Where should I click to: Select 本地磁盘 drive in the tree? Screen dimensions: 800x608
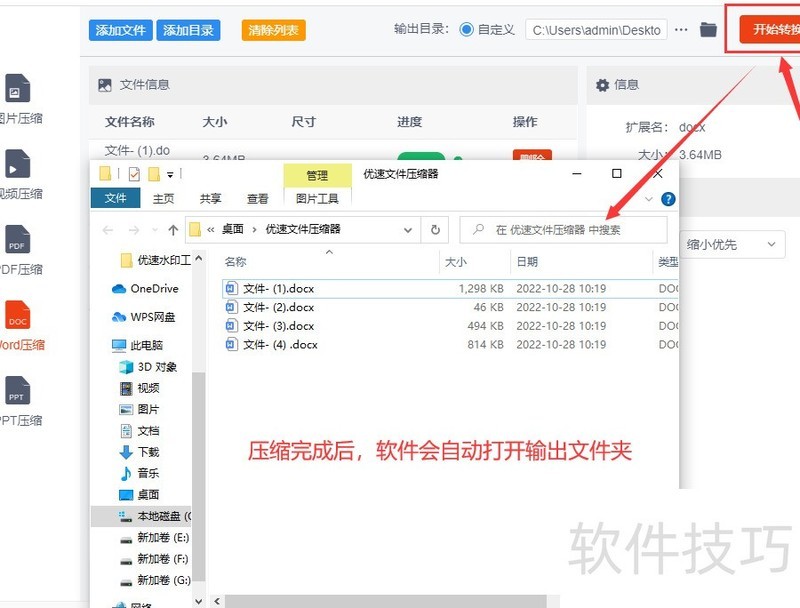coord(141,516)
